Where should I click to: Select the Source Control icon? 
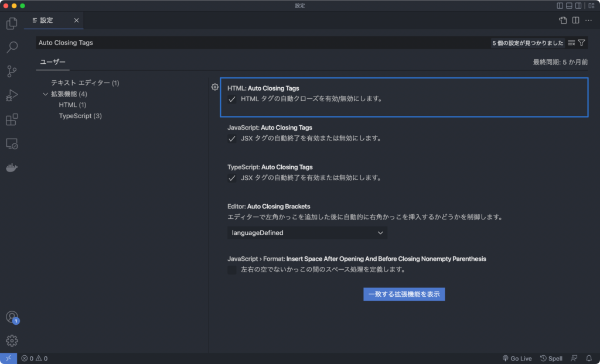[x=12, y=71]
